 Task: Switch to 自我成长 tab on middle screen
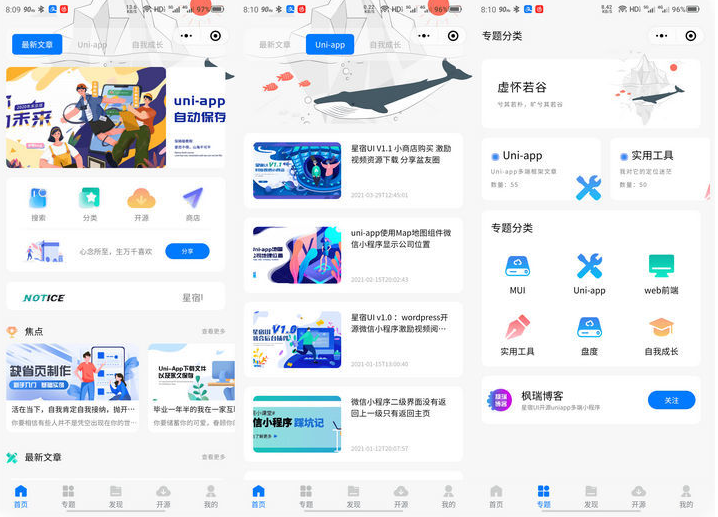[385, 44]
